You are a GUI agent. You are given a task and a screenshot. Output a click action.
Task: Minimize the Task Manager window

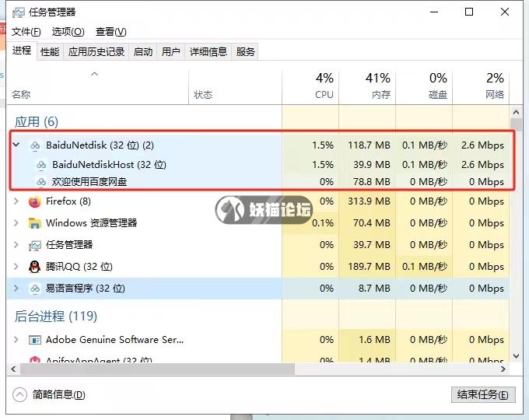[434, 12]
